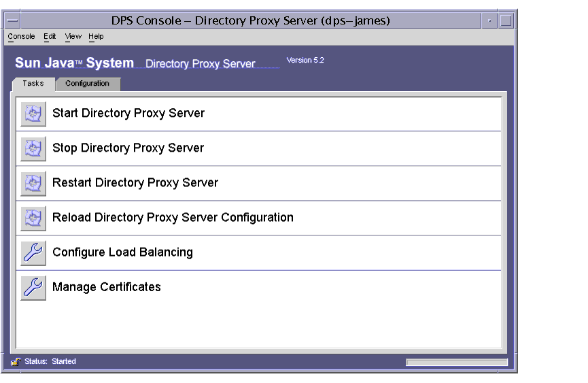Click the Restart Directory Proxy Server icon
The image size is (588, 383).
click(33, 184)
